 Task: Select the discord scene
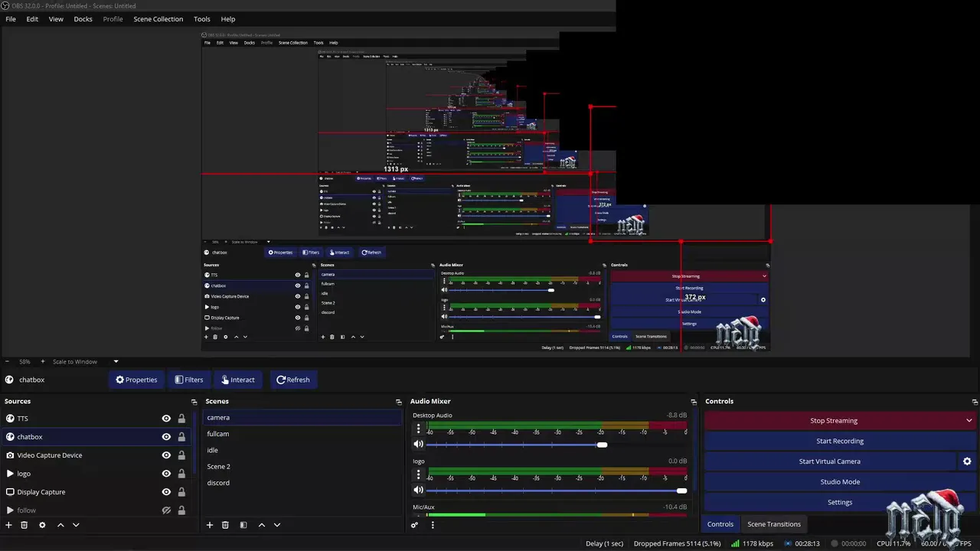302,483
